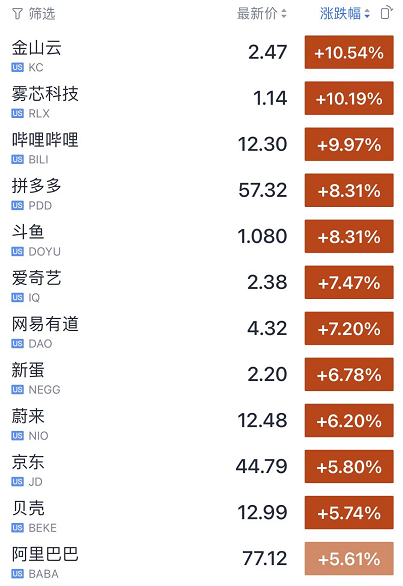Screen dimensions: 403x586
Task: Click the 筛选 filter label
Action: (42, 14)
